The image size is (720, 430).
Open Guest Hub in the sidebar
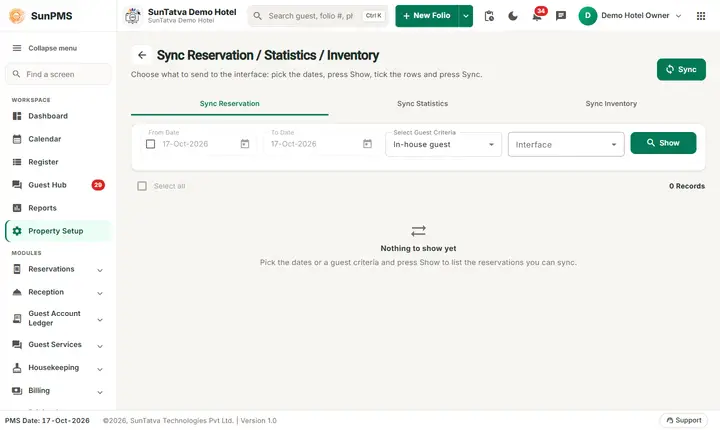coord(58,185)
